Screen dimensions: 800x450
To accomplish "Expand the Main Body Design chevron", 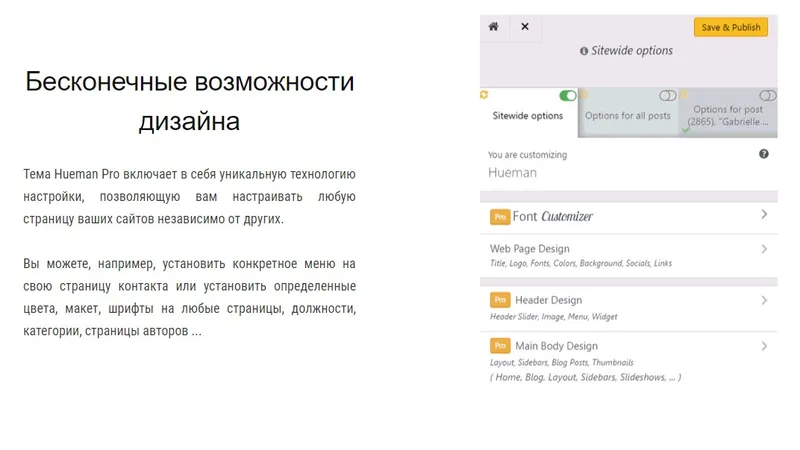I will 764,346.
